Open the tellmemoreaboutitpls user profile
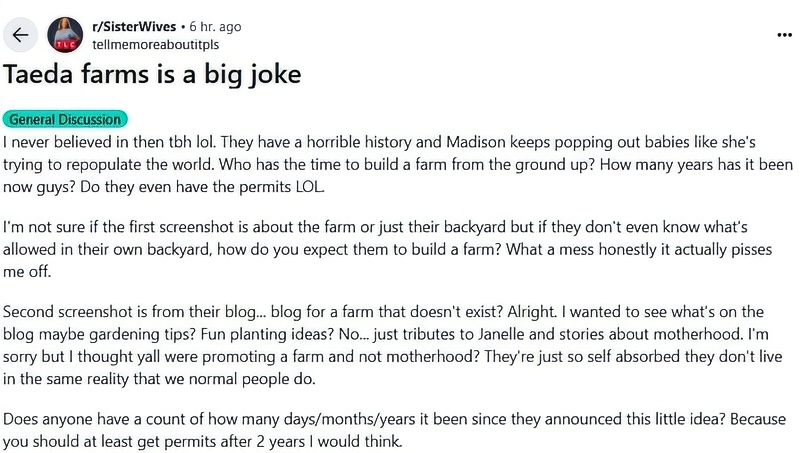 coord(154,45)
